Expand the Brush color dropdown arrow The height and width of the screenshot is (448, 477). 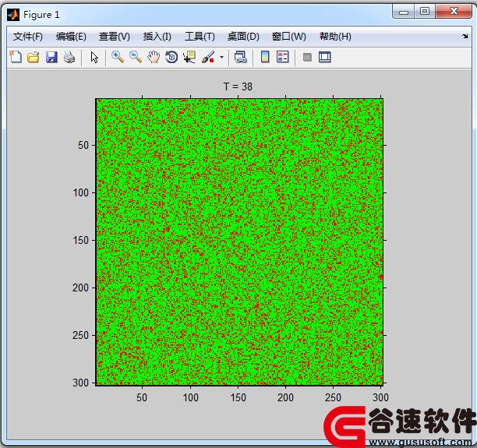pos(221,57)
